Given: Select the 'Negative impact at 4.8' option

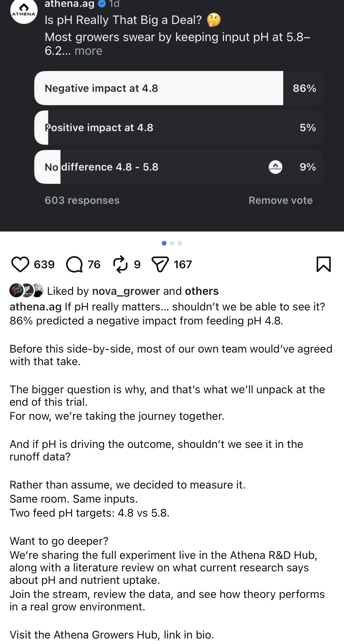Looking at the screenshot, I should pos(179,88).
